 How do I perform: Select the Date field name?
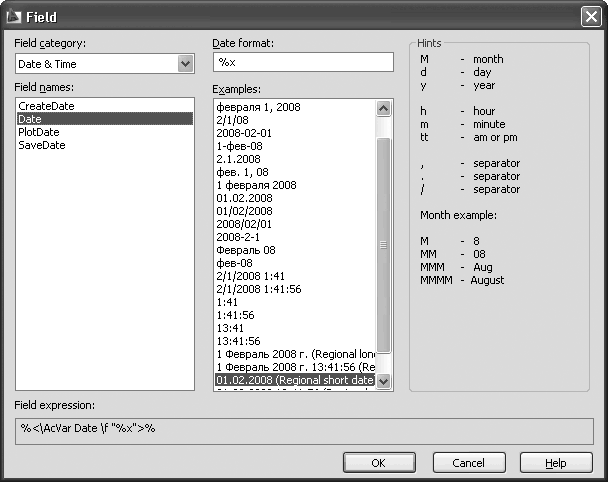click(29, 119)
